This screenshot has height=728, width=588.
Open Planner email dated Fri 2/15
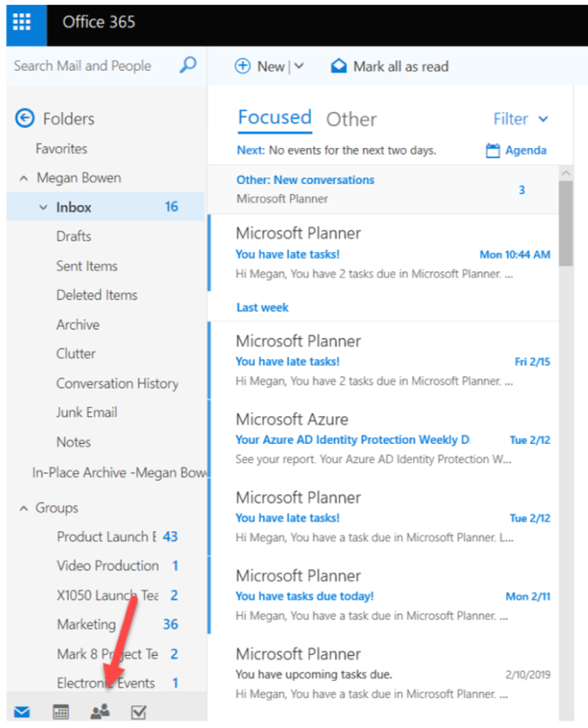(384, 361)
